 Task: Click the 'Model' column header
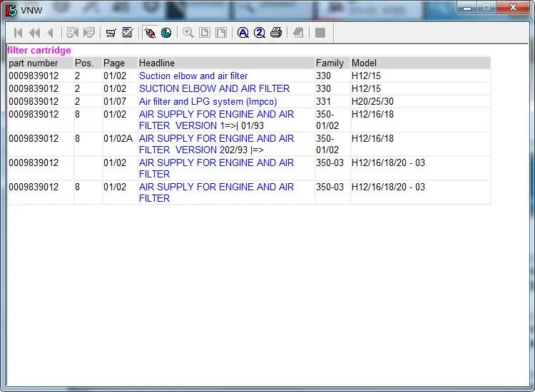coord(364,63)
